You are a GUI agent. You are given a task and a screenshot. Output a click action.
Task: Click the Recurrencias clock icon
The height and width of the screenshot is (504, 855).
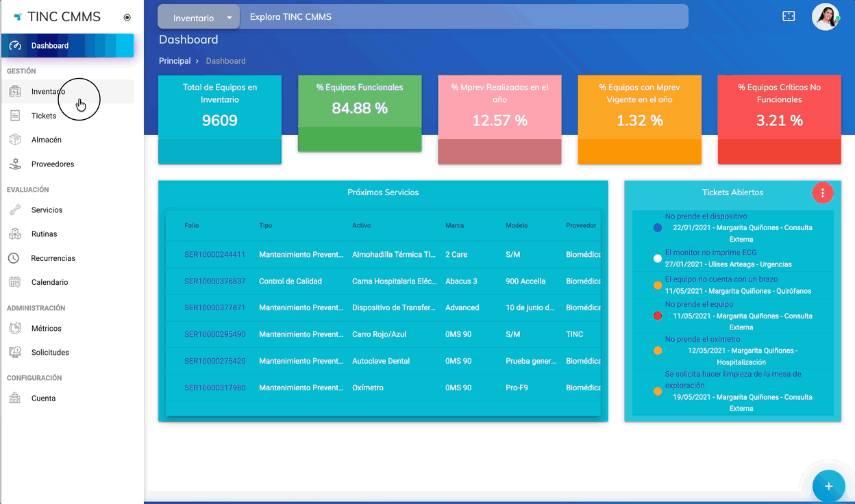tap(14, 258)
